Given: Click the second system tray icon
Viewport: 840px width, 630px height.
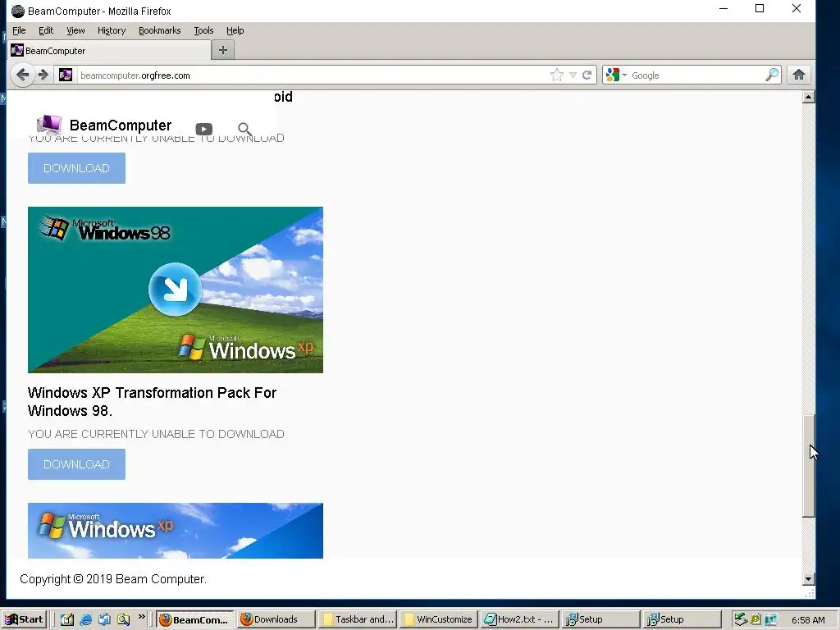Looking at the screenshot, I should tap(756, 619).
